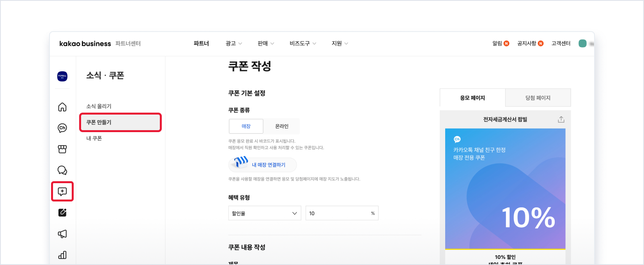Image resolution: width=644 pixels, height=265 pixels.
Task: Select 내 쿠폰 in the side menu
Action: [x=94, y=138]
